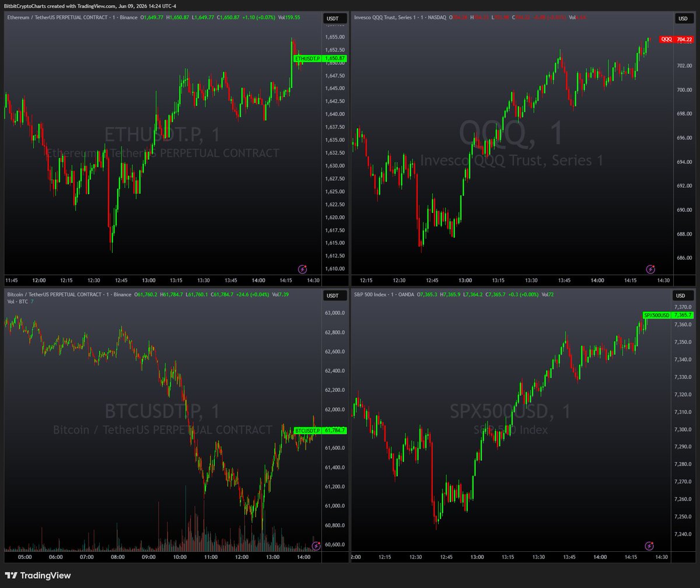700x588 pixels.
Task: Click the 14:30 time label on QQQ chart
Action: tap(663, 281)
